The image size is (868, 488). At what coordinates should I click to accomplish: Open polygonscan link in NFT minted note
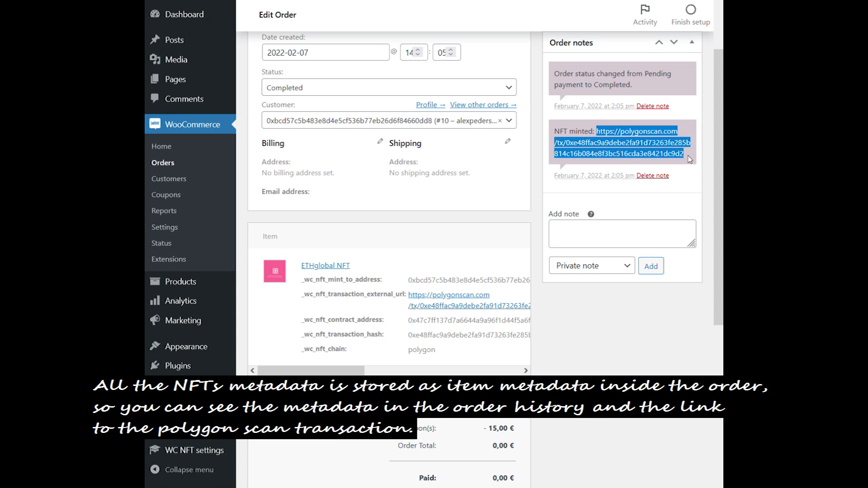tap(622, 142)
